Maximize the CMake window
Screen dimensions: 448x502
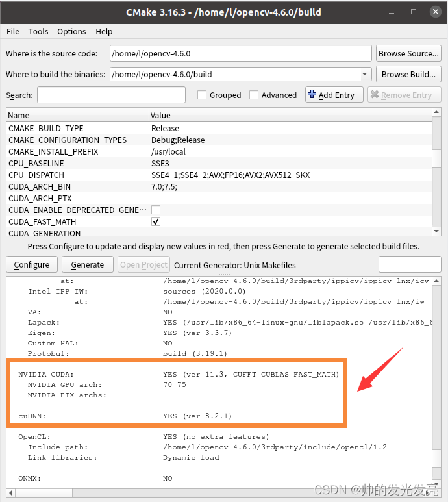tap(414, 12)
